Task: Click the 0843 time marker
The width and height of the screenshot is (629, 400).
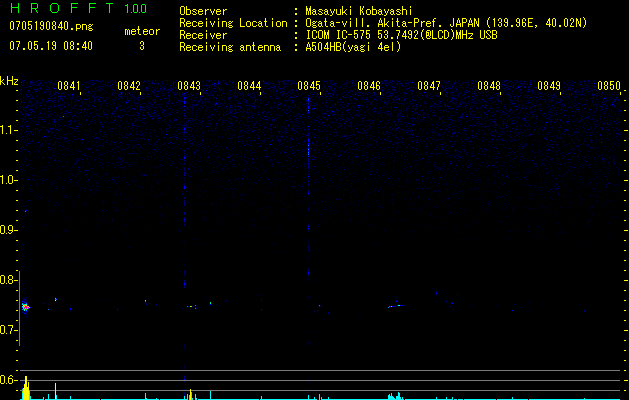Action: pos(189,86)
